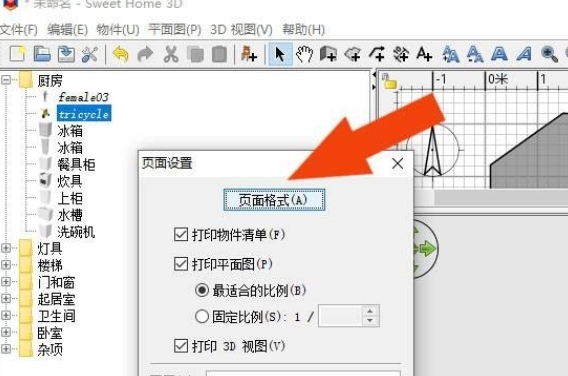Viewport: 568px width, 376px height.
Task: Expand the 卧室 folder
Action: tap(6, 332)
